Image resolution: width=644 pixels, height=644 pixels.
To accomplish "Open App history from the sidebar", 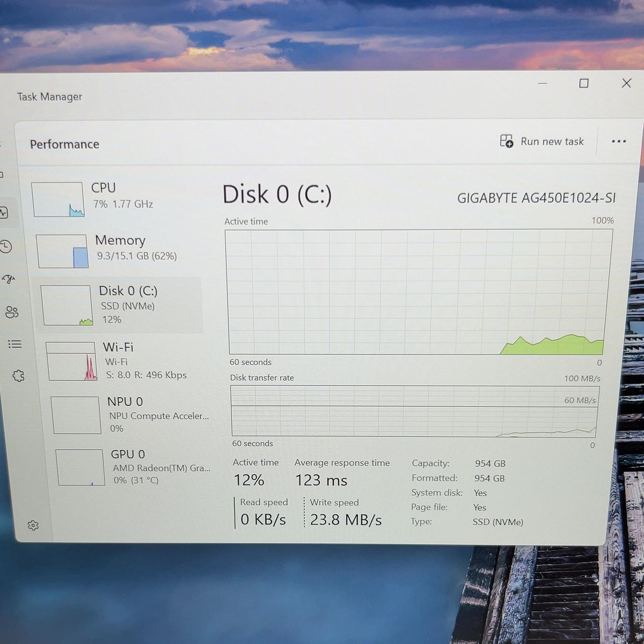I will [x=6, y=246].
